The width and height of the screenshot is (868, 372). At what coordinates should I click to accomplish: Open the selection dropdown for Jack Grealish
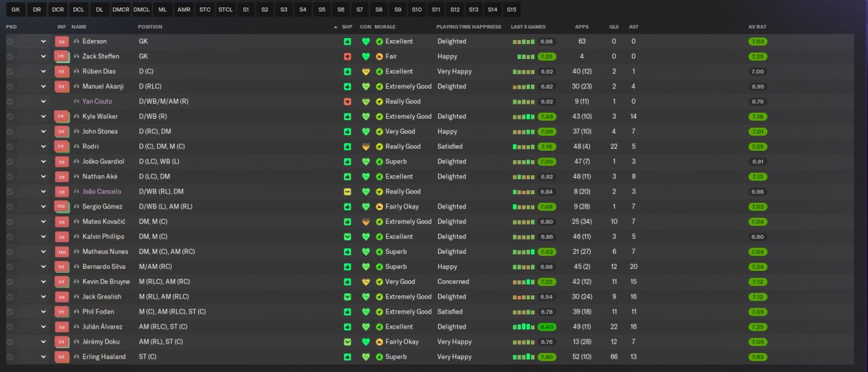[43, 297]
